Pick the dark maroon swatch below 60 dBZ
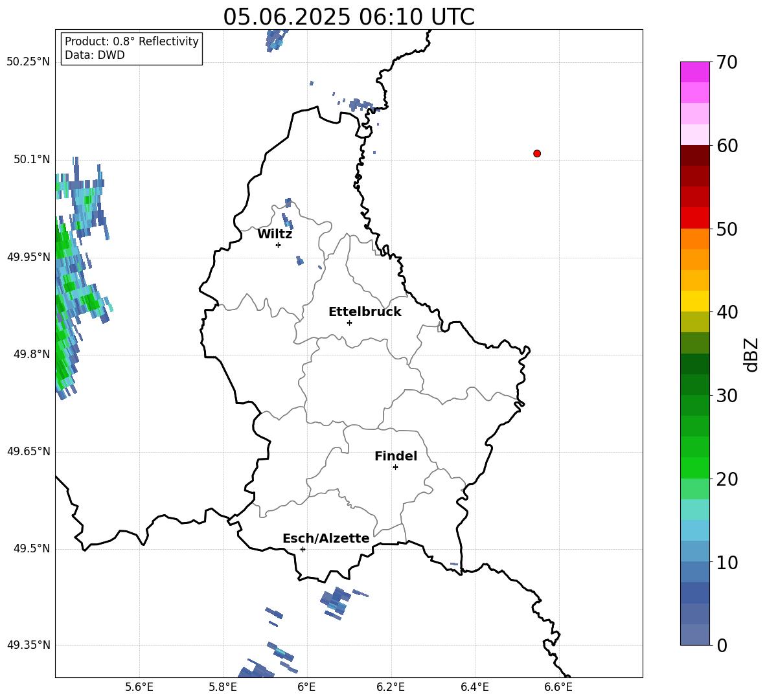The height and width of the screenshot is (700, 767). click(695, 155)
